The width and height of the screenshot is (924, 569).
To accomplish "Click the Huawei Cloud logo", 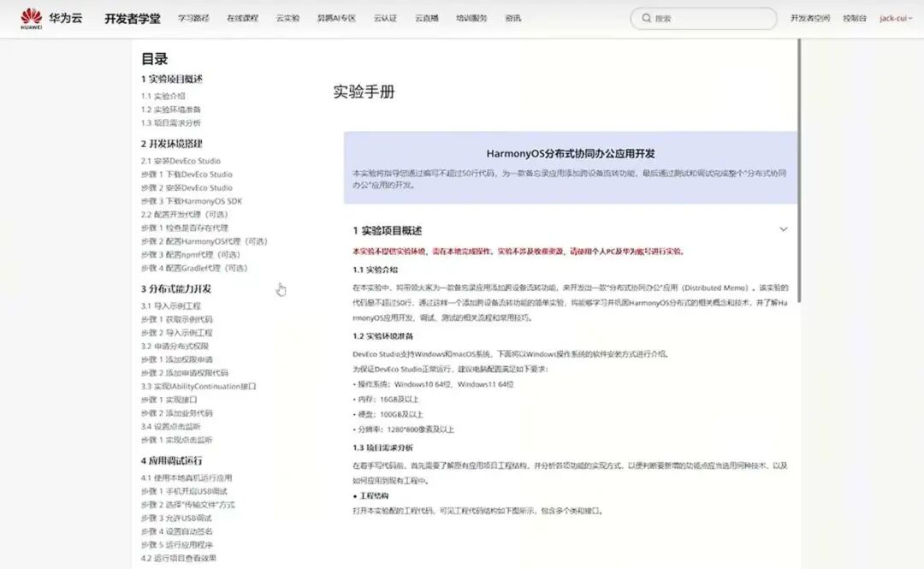I will click(x=51, y=18).
